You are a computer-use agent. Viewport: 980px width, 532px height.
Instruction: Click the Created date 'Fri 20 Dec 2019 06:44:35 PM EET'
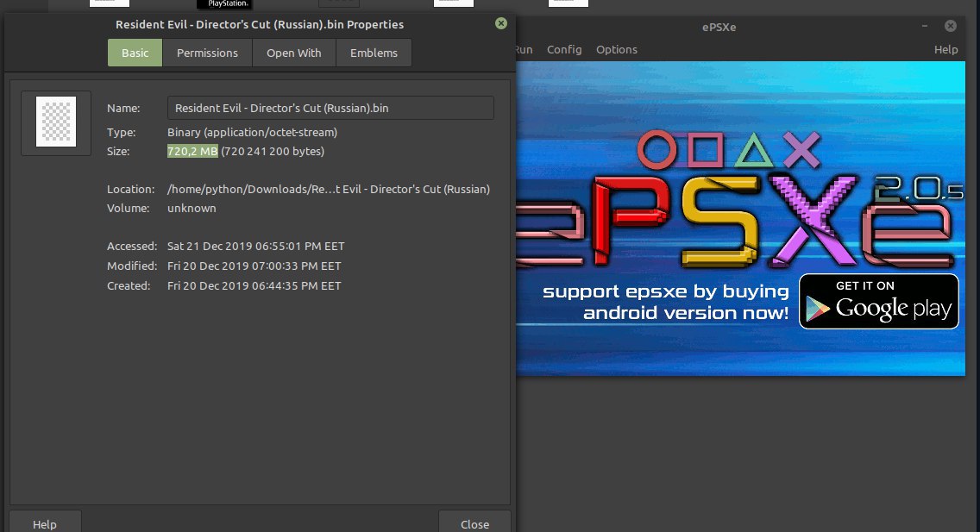click(x=254, y=286)
